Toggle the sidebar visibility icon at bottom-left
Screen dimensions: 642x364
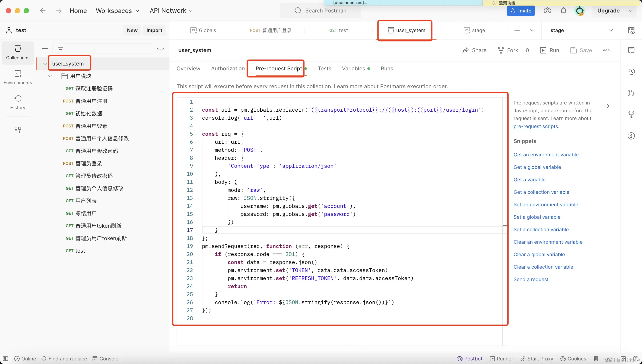click(6, 358)
